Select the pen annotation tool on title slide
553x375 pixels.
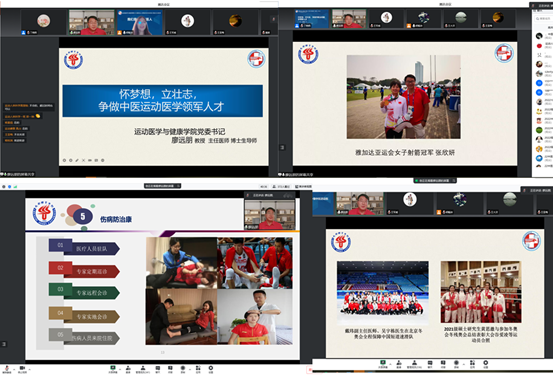point(77,160)
